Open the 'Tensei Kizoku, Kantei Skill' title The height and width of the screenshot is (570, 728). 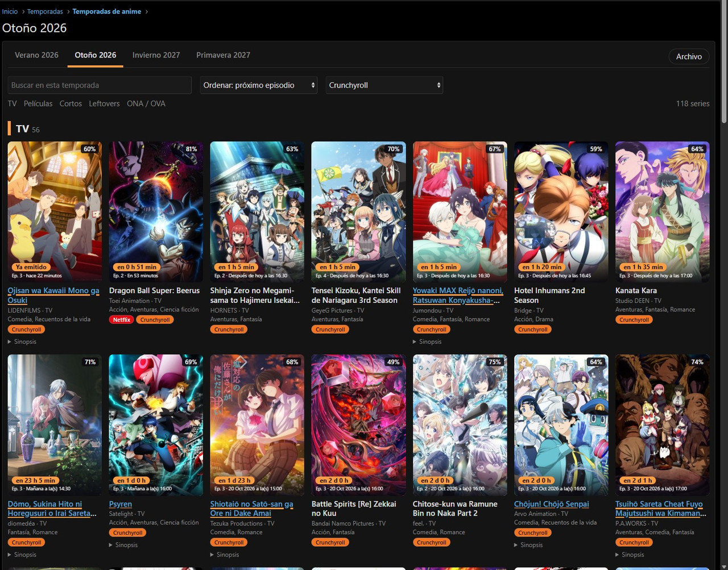pyautogui.click(x=356, y=296)
